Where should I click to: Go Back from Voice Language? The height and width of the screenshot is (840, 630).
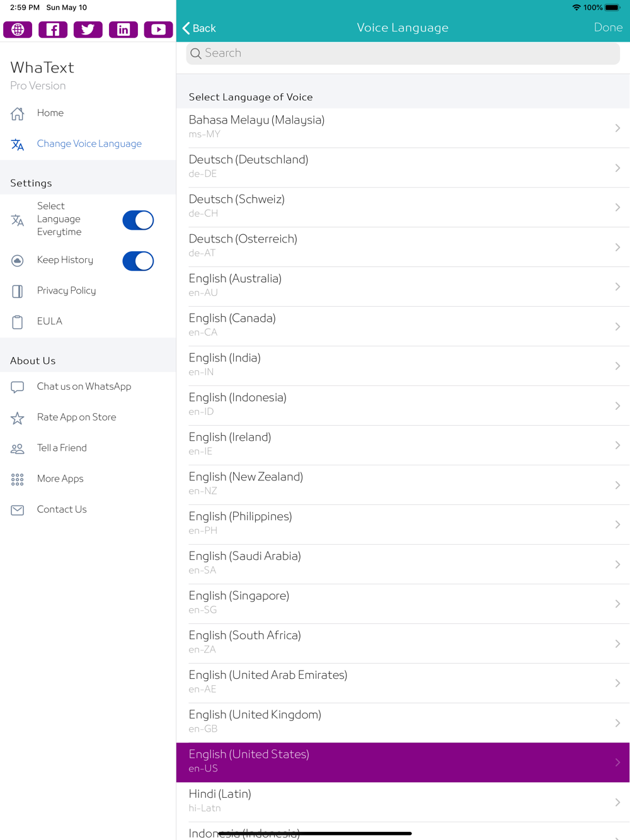coord(199,28)
